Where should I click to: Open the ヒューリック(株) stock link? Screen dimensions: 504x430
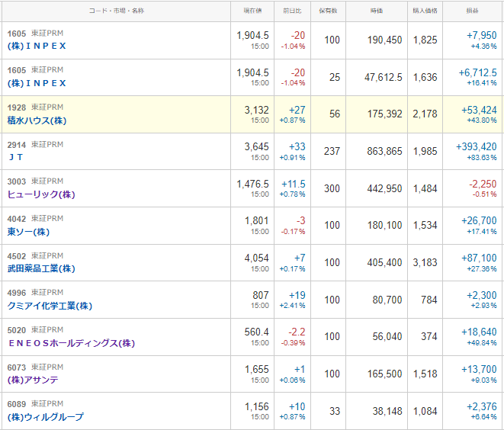point(41,194)
